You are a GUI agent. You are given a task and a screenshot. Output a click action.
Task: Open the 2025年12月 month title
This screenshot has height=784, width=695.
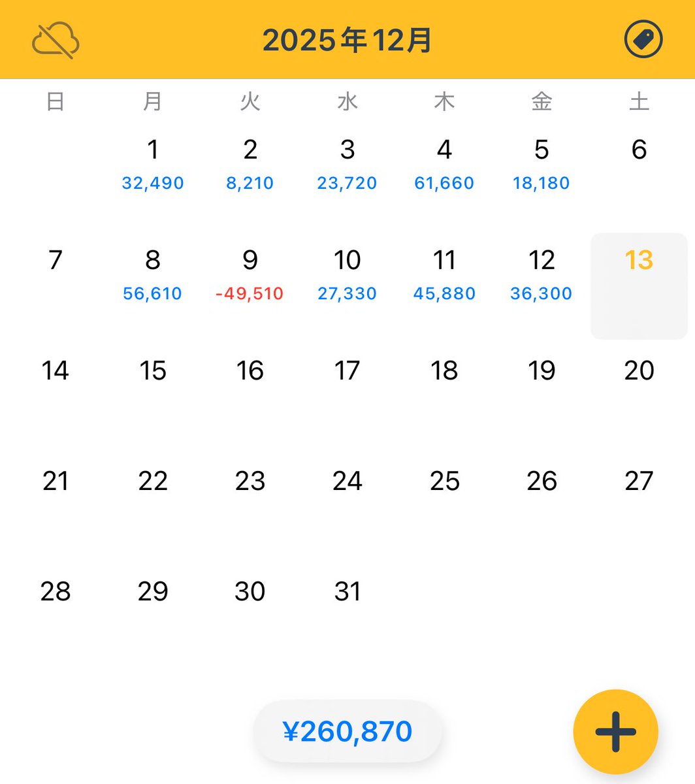pos(347,41)
